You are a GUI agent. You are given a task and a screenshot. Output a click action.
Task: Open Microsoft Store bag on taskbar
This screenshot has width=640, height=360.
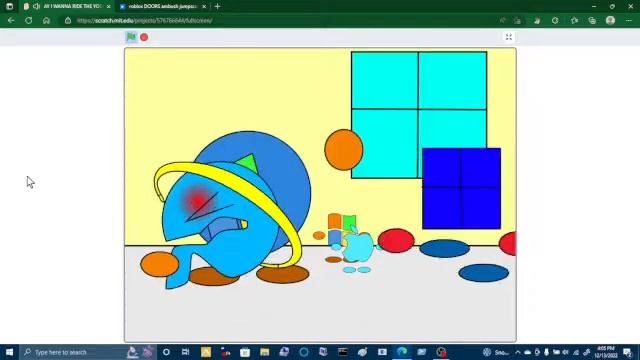coord(245,352)
